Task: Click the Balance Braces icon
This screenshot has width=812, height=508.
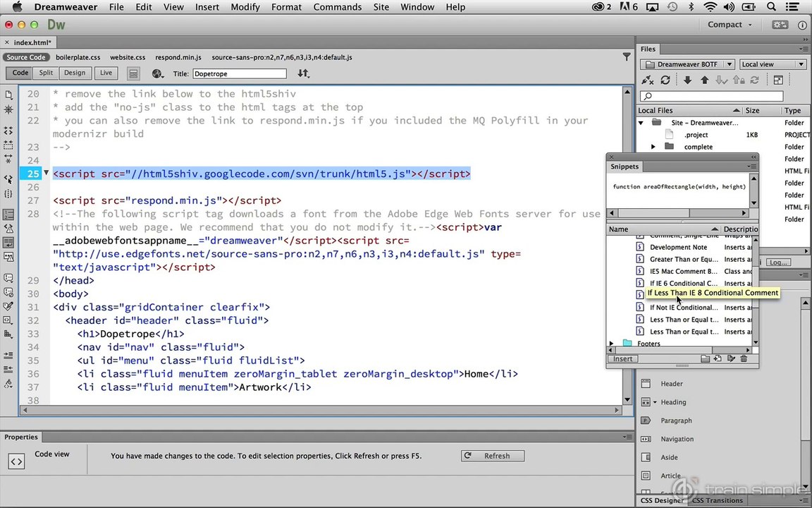Action: pos(8,193)
